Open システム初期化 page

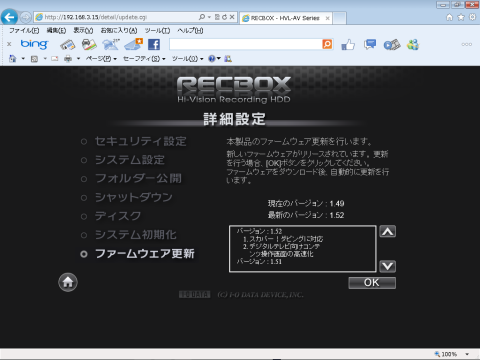tap(135, 235)
